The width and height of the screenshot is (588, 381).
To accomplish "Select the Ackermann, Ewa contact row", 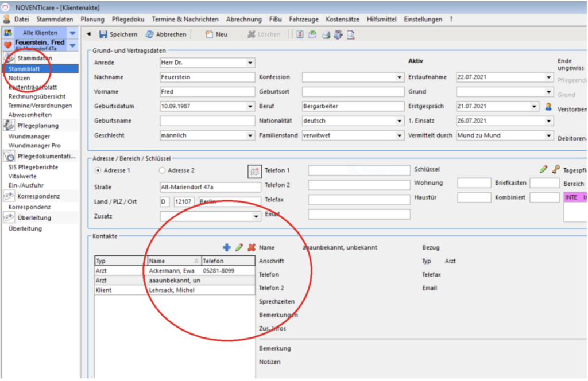I will tap(175, 270).
